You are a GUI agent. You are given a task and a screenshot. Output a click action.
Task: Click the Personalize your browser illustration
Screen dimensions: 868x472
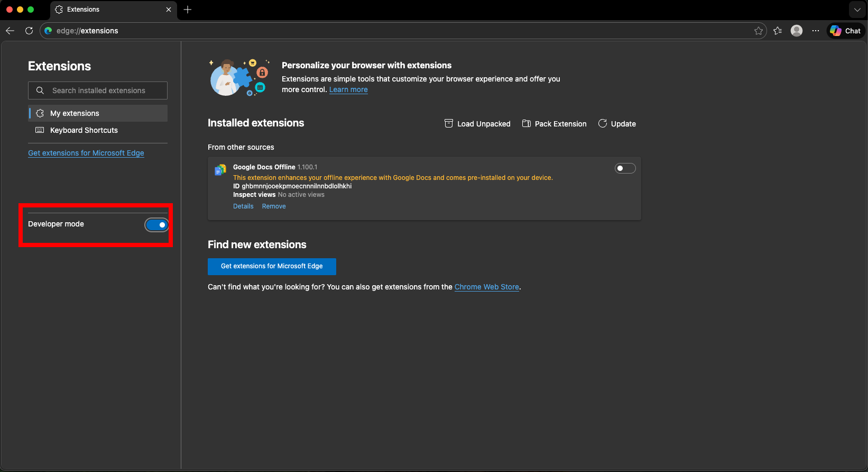pyautogui.click(x=239, y=77)
